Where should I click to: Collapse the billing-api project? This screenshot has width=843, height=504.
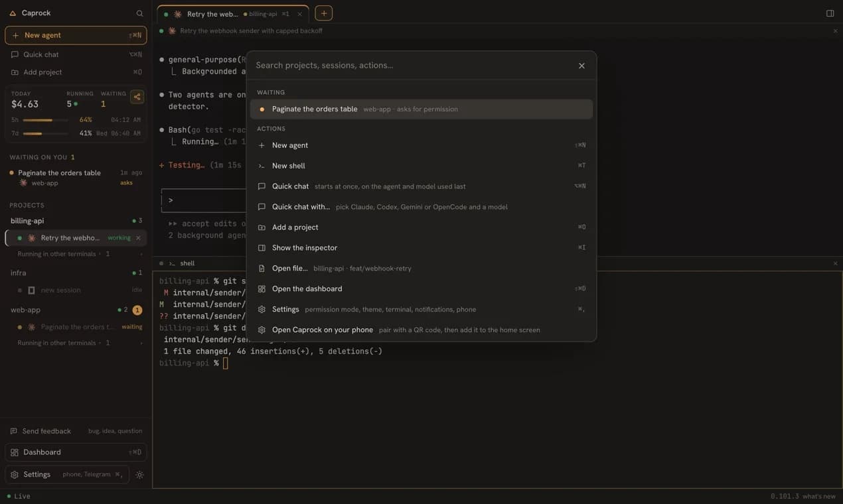pyautogui.click(x=76, y=221)
